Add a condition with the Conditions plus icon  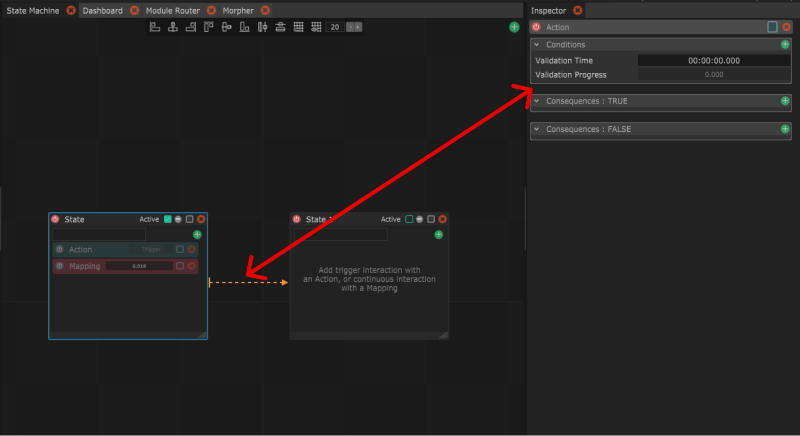coord(785,45)
